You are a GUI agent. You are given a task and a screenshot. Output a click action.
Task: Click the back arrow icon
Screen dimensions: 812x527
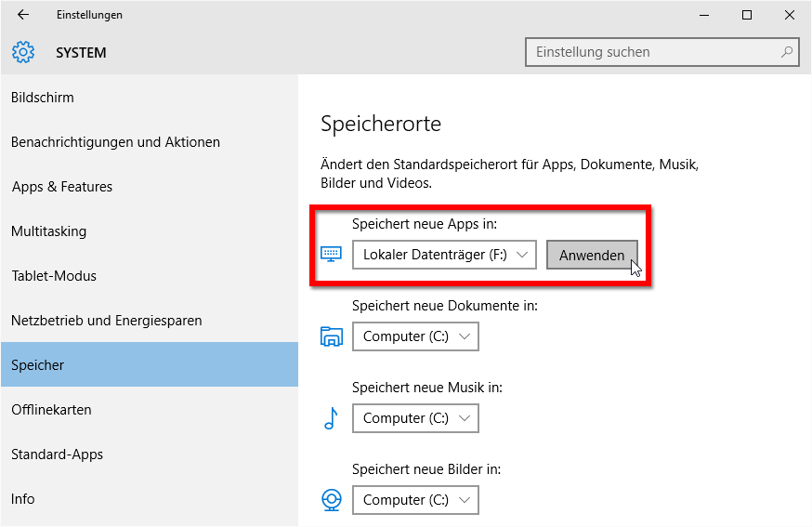[x=23, y=15]
